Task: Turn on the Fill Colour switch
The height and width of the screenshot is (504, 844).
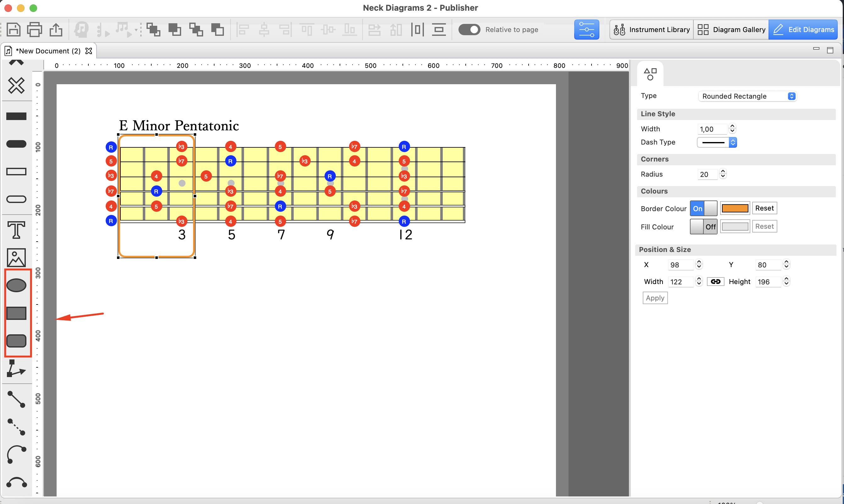Action: 703,227
